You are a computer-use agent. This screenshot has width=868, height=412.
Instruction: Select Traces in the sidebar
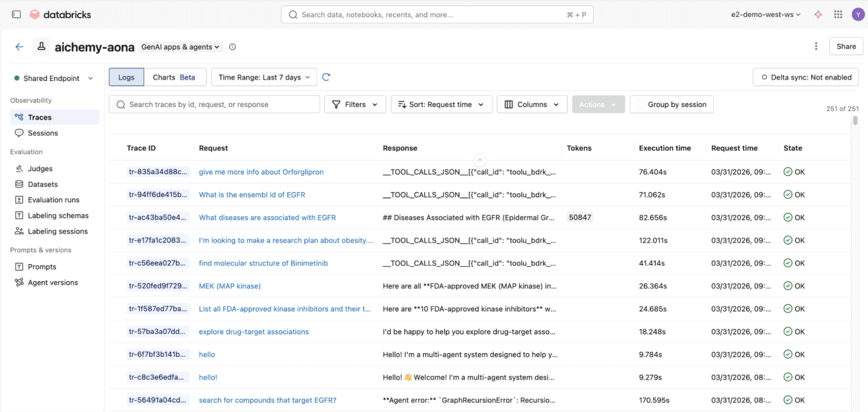(55, 117)
